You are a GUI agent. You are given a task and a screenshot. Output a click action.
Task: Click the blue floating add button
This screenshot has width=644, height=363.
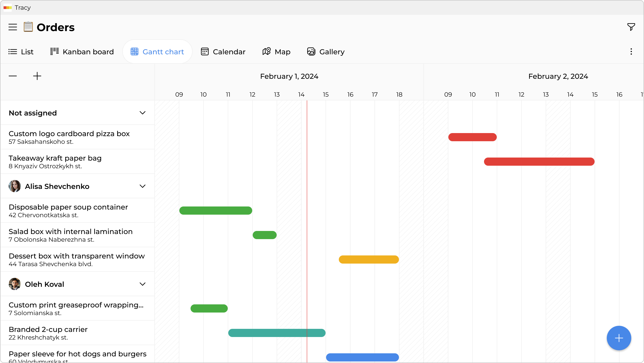(x=619, y=338)
